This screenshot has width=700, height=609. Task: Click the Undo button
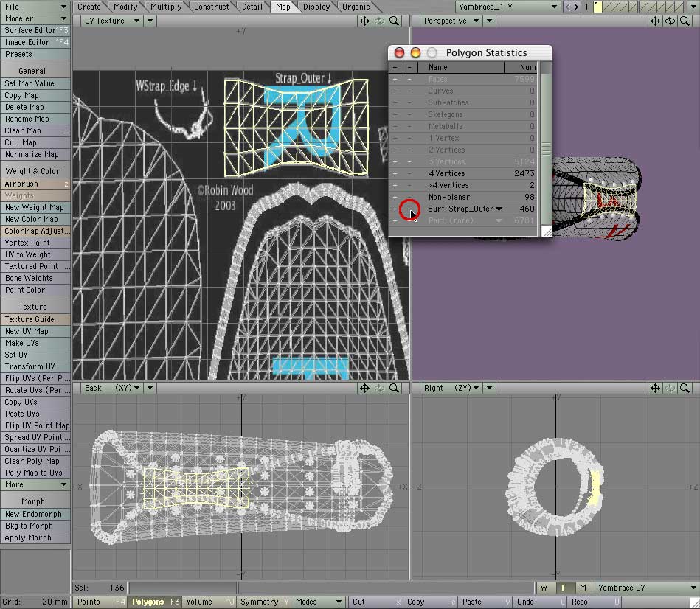540,602
